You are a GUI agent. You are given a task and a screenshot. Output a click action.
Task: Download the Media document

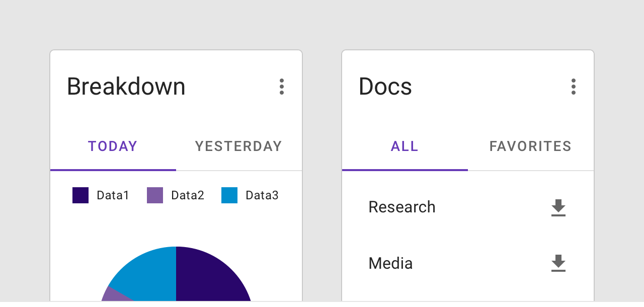(x=558, y=263)
